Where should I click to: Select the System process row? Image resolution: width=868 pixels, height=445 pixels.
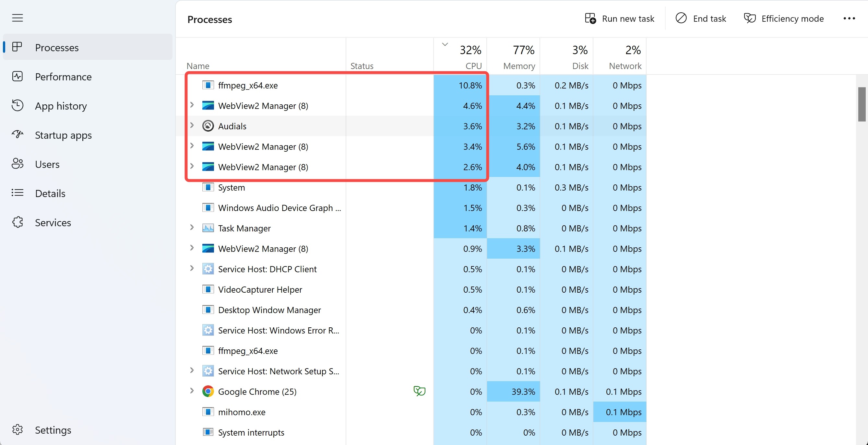pyautogui.click(x=411, y=187)
